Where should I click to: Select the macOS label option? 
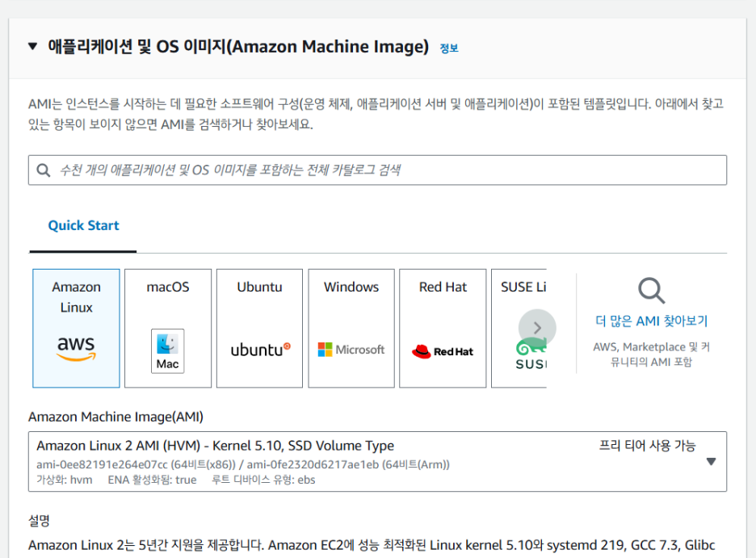[168, 287]
